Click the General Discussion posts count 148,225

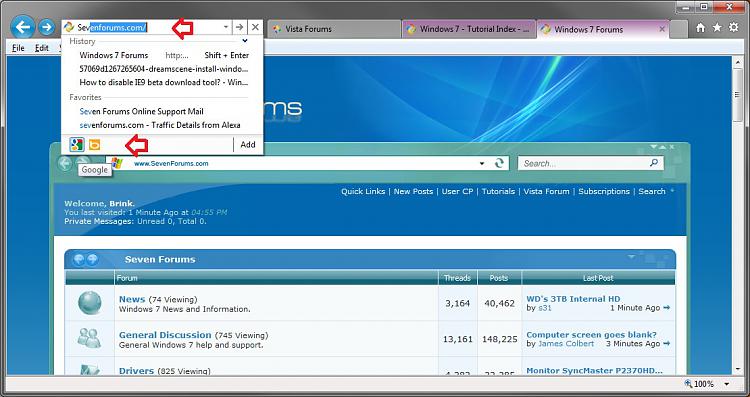(499, 339)
